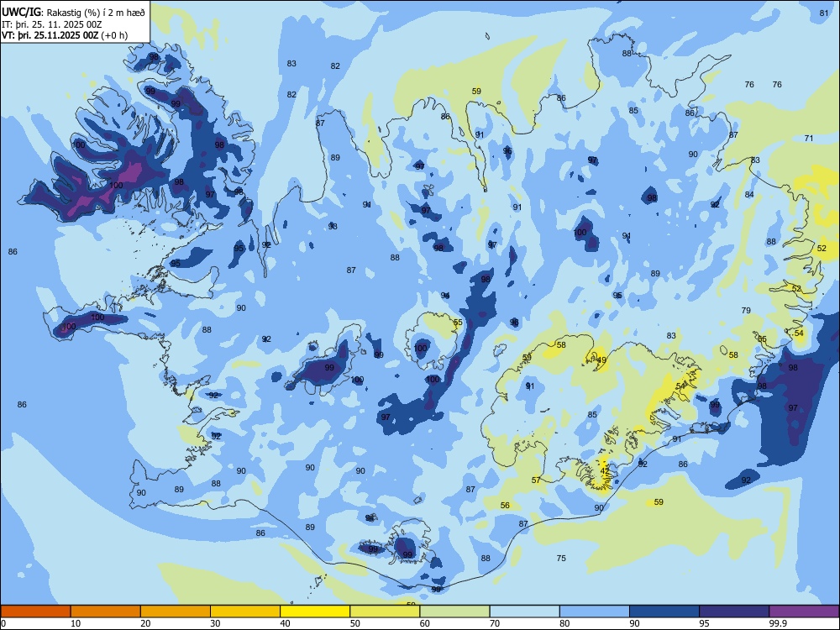Click the value '81' in the top-right corner
Image resolution: width=840 pixels, height=630 pixels.
click(824, 13)
